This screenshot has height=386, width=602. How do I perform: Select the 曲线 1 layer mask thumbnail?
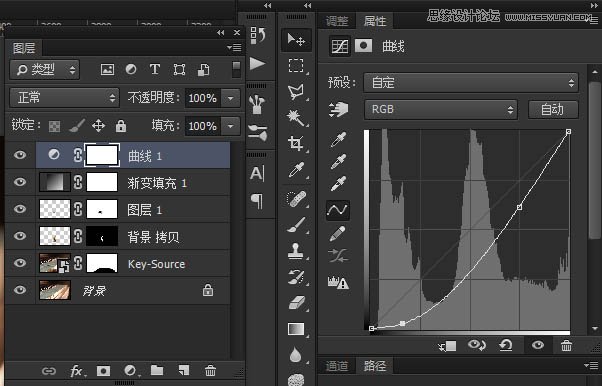point(102,155)
